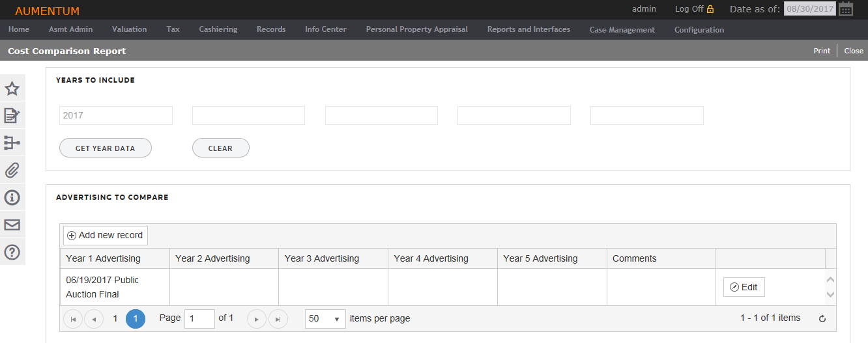Click the envelope mail icon

12,225
